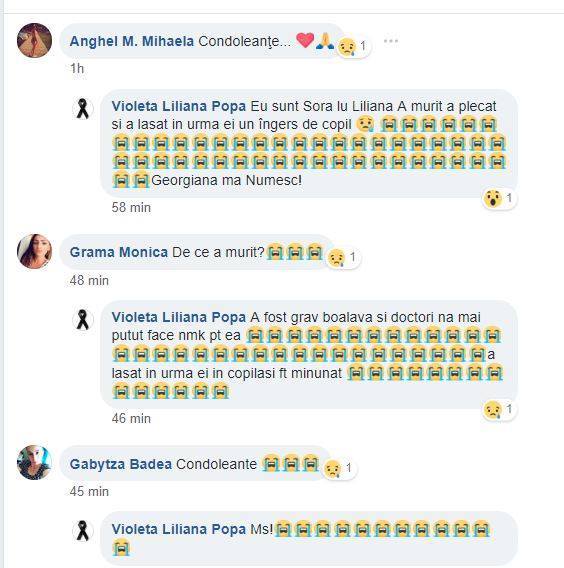The image size is (564, 568).
Task: Open the black ribbon avatar beside the Sora lu Liliana reply
Action: [83, 109]
